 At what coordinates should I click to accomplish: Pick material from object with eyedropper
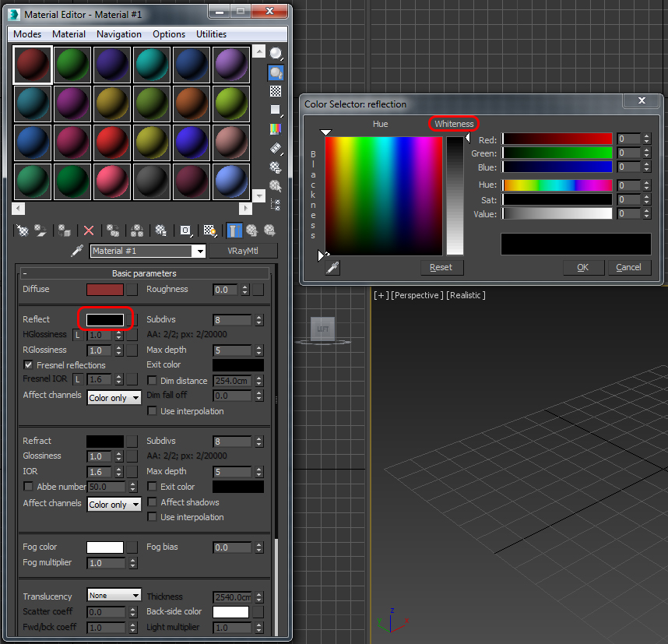pos(77,252)
